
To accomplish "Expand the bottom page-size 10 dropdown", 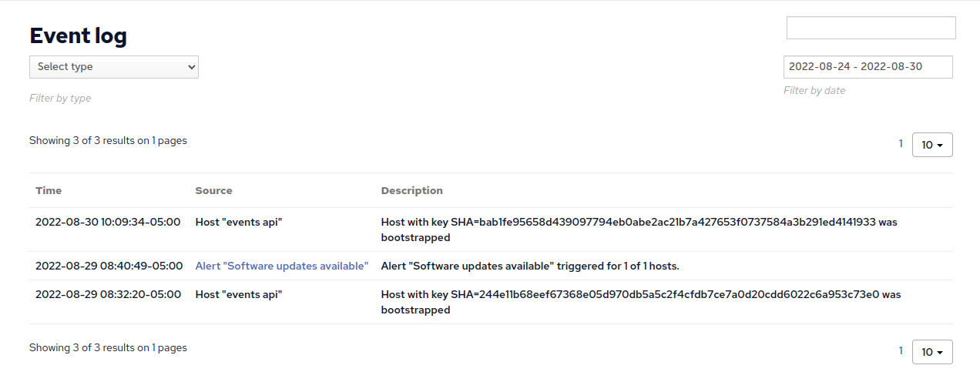I will 932,352.
